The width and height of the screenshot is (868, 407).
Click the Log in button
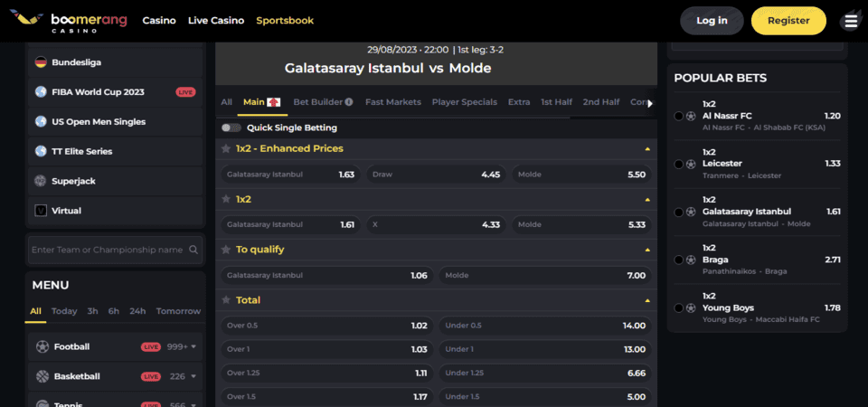712,21
